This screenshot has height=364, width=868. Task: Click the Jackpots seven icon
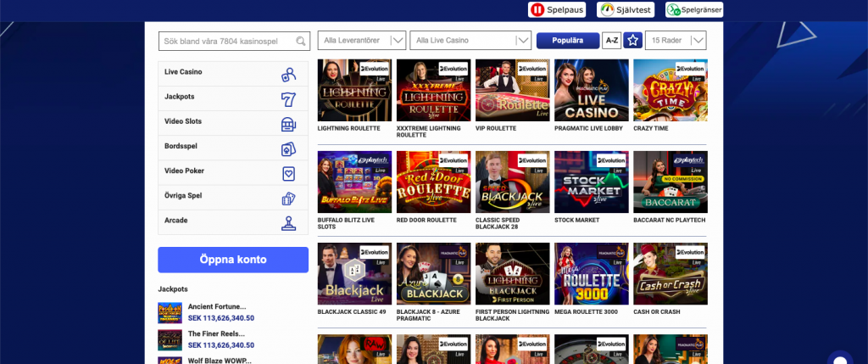point(288,100)
